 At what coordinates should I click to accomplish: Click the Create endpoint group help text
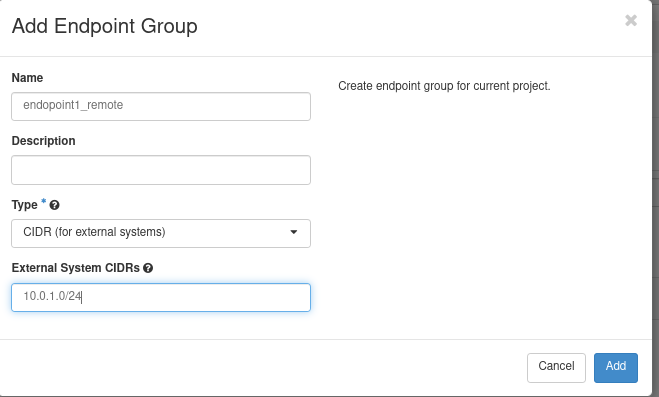444,86
